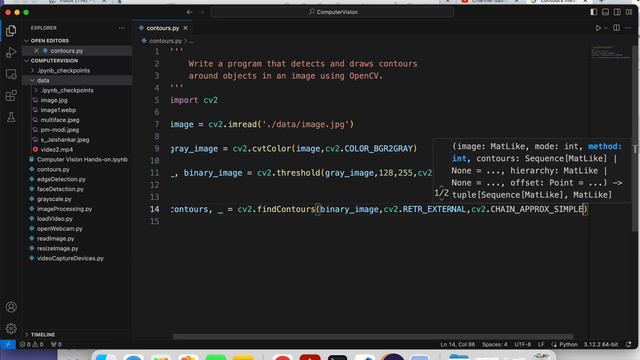This screenshot has width=640, height=360.
Task: Open video2.mp4 file
Action: (x=56, y=149)
